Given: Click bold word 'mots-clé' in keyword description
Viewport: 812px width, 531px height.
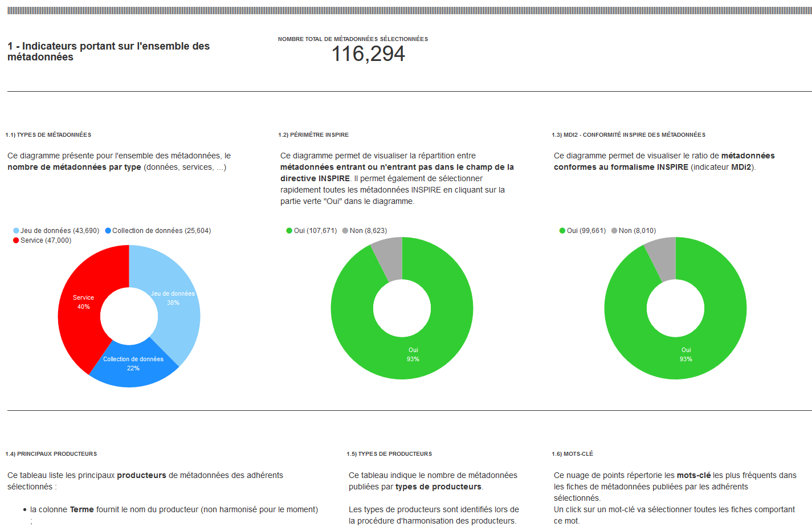Looking at the screenshot, I should click(693, 475).
